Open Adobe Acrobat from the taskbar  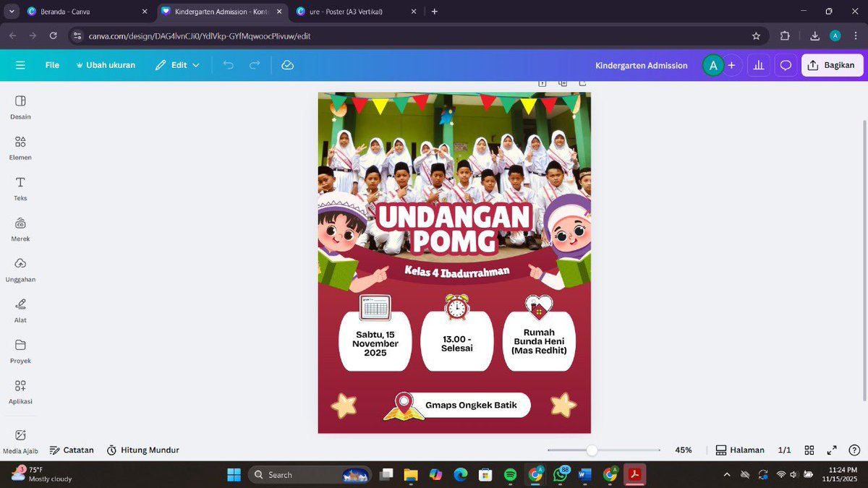click(x=634, y=475)
